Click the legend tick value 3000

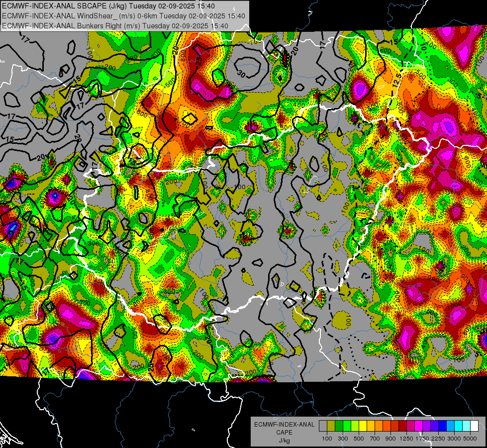pos(454,439)
